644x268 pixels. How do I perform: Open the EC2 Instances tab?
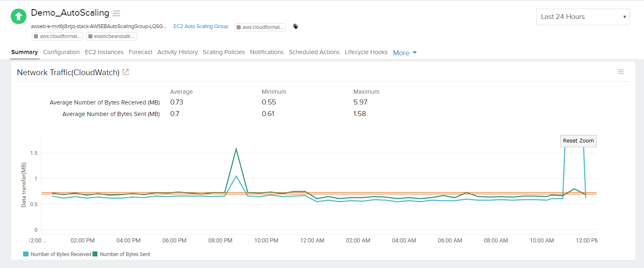point(104,52)
